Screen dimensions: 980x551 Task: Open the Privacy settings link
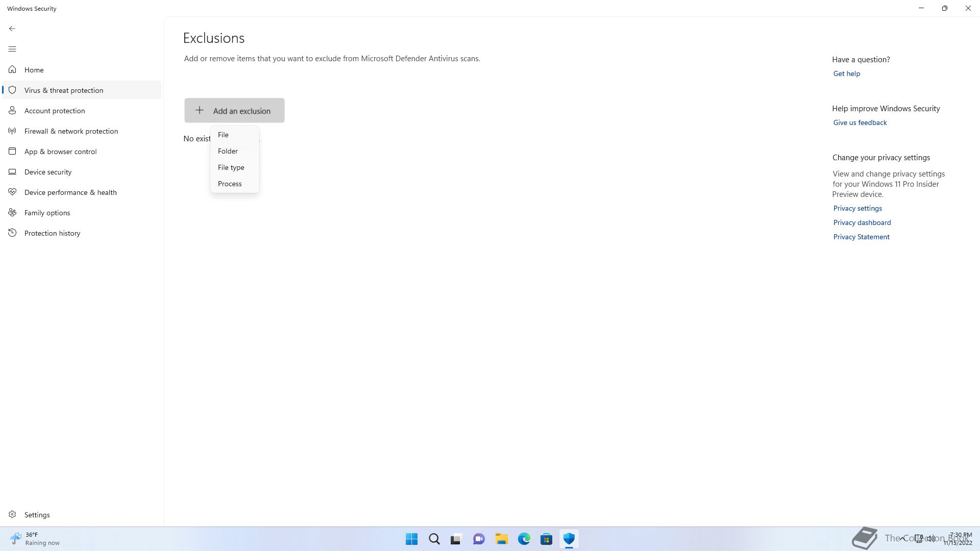(857, 208)
